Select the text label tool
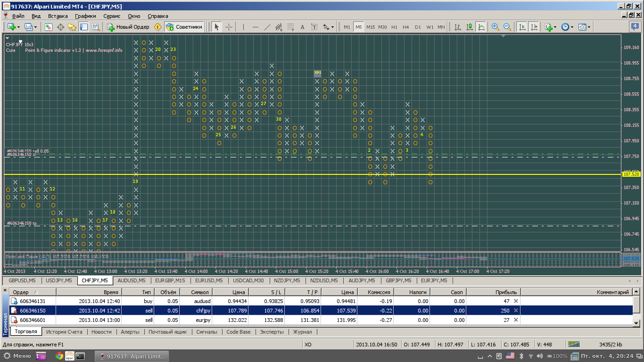 [x=314, y=27]
